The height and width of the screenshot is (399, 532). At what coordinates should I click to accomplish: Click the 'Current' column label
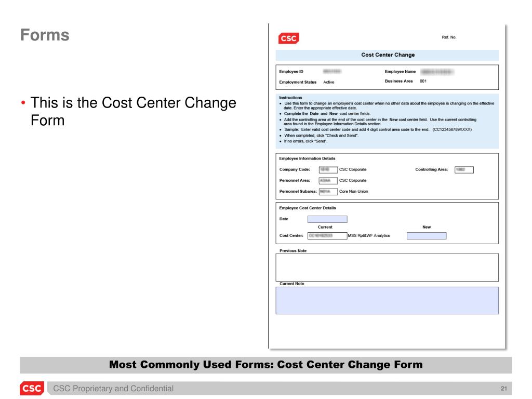pos(325,227)
